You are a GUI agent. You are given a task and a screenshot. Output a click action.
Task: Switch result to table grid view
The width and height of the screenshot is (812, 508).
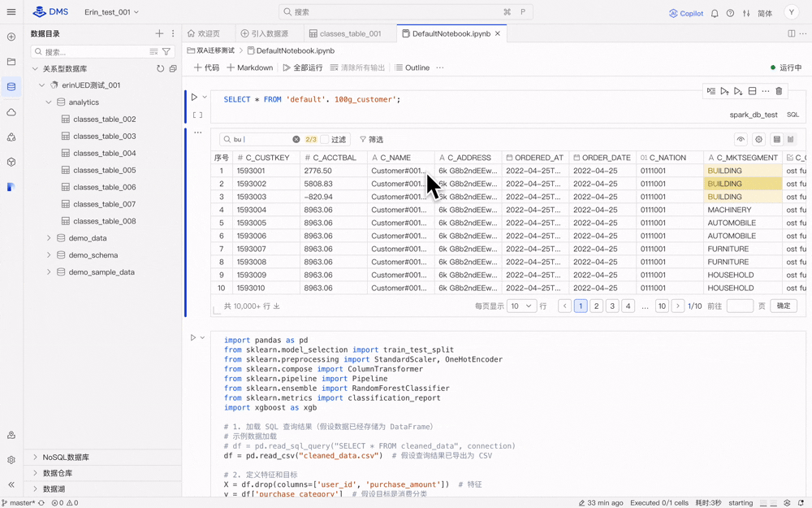point(776,140)
